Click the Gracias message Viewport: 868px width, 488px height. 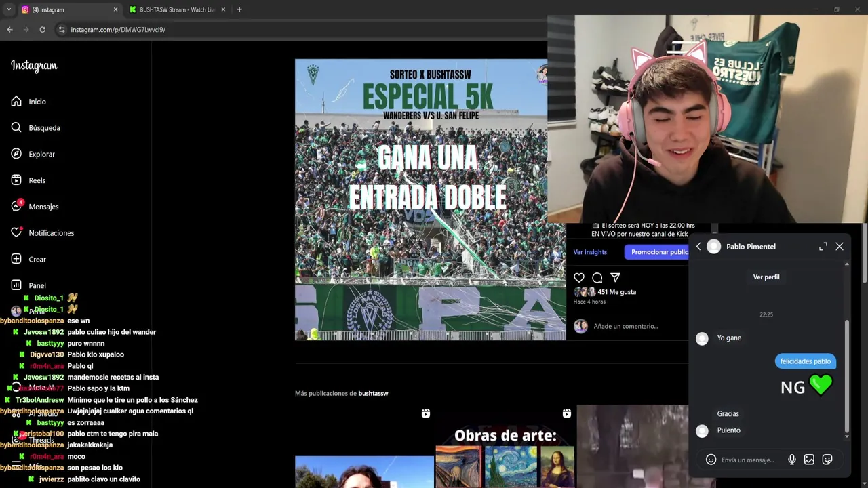pos(728,413)
